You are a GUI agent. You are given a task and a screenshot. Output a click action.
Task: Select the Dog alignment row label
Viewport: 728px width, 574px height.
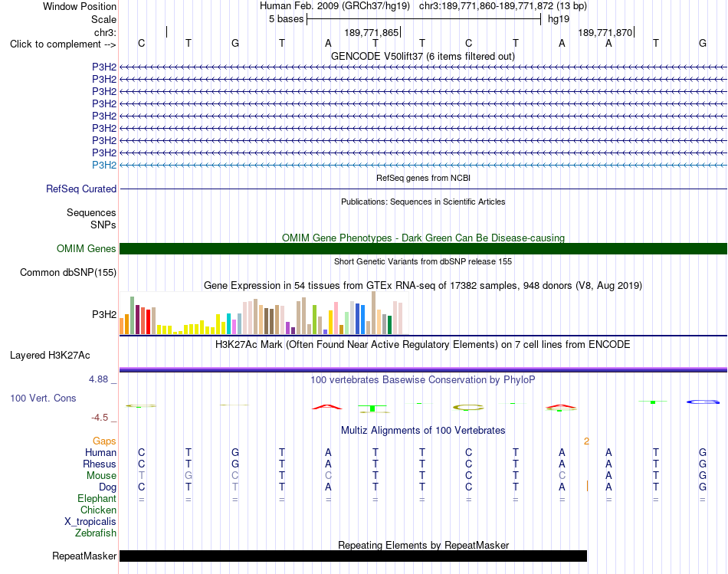[x=107, y=487]
